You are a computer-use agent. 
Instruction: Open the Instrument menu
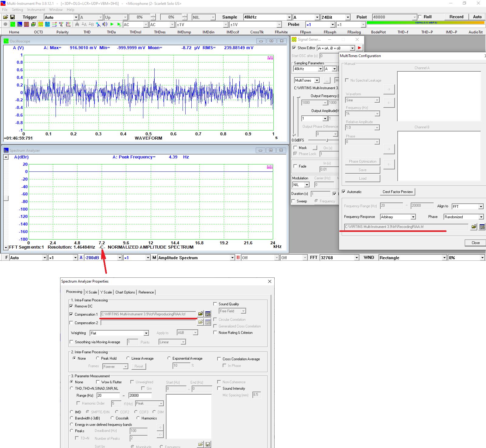point(36,9)
